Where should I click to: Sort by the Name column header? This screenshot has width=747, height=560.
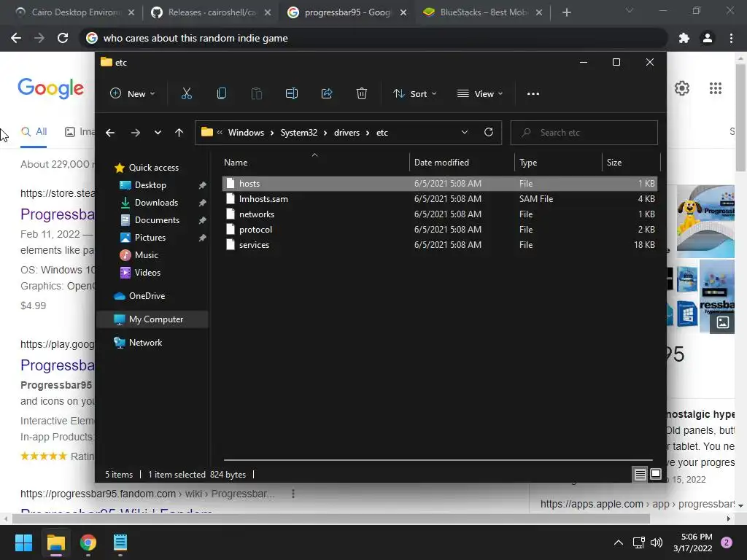pyautogui.click(x=314, y=163)
